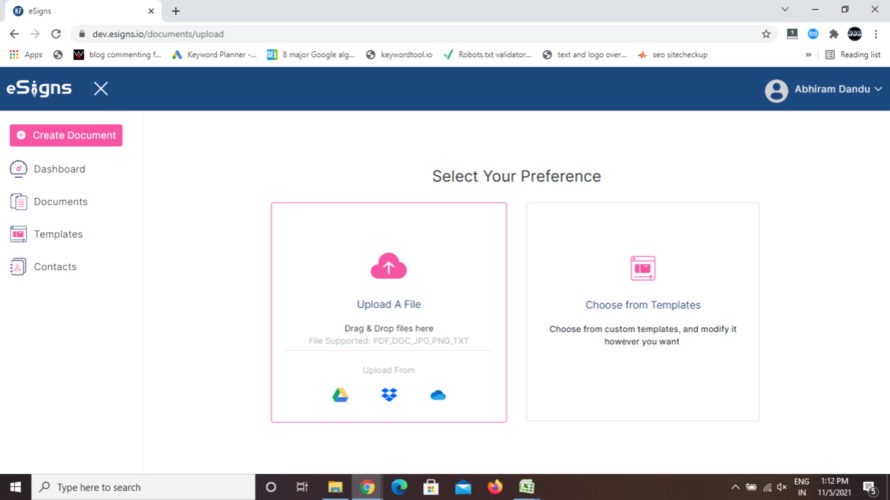Open Chrome three-dot menu

876,34
